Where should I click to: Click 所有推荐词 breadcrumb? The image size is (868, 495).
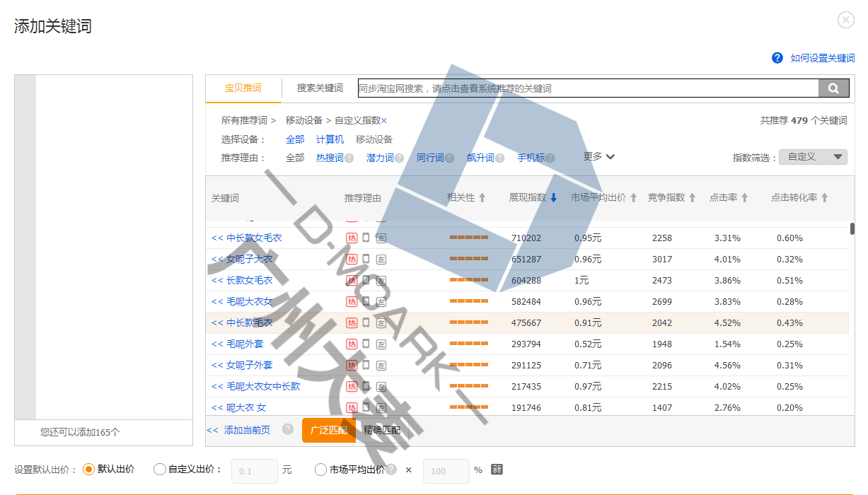[244, 121]
